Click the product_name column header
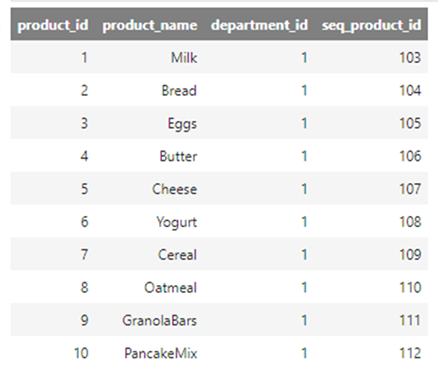Image resolution: width=438 pixels, height=384 pixels. tap(150, 25)
